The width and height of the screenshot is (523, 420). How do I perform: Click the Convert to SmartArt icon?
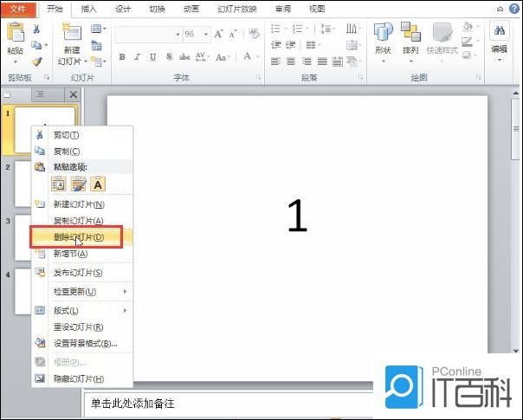[x=352, y=61]
